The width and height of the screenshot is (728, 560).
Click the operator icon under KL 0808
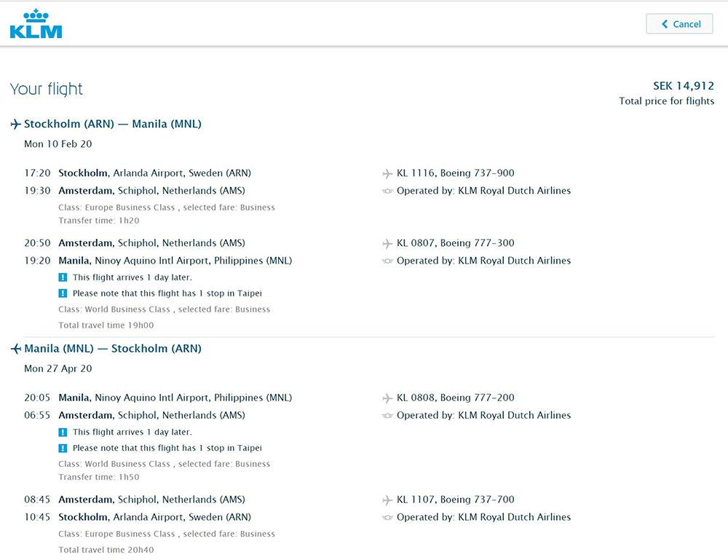pos(387,416)
